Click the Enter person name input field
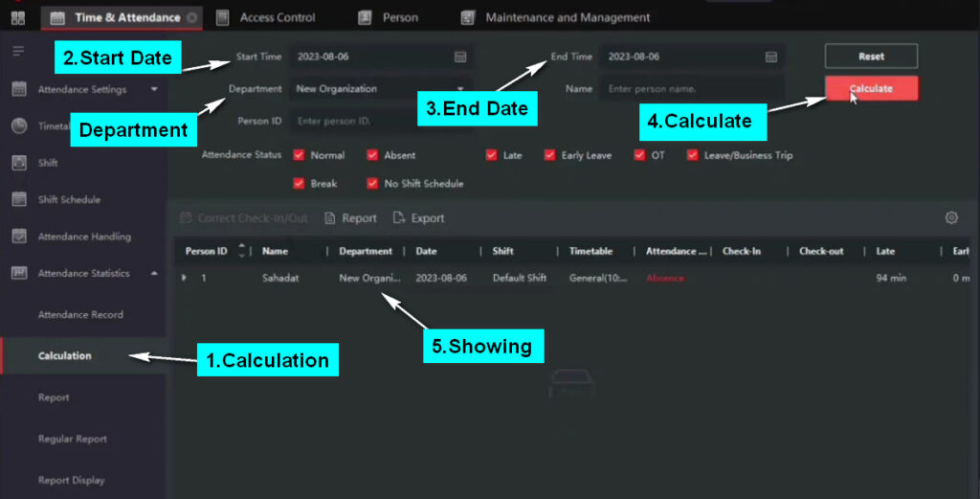Image resolution: width=980 pixels, height=499 pixels. point(692,89)
